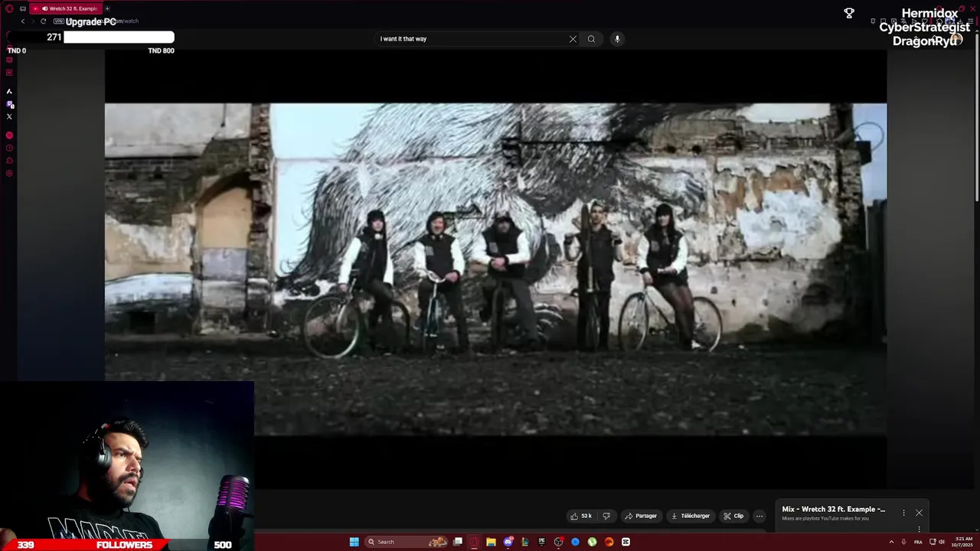Open the Twitch sidebar icon
The width and height of the screenshot is (980, 551).
[9, 104]
